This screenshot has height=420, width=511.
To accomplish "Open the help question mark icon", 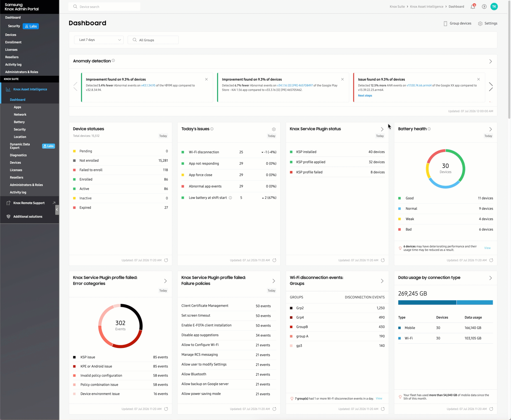I will [484, 7].
